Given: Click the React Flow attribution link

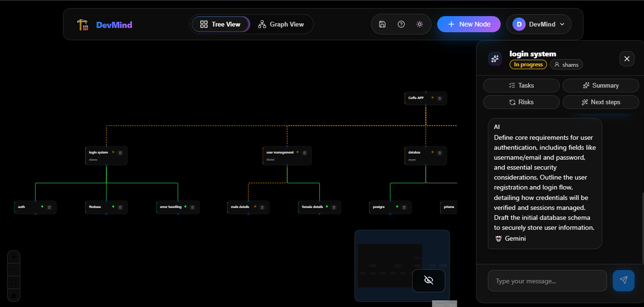Looking at the screenshot, I should pos(444,304).
